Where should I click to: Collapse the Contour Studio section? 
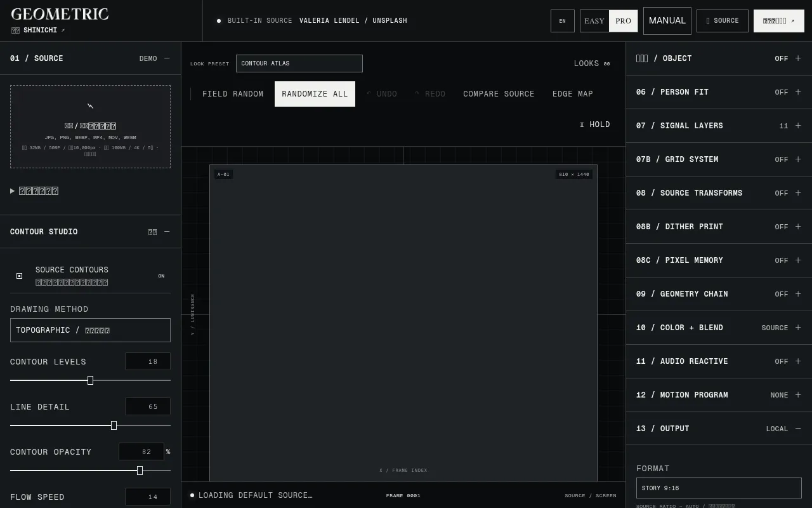[x=90, y=232]
